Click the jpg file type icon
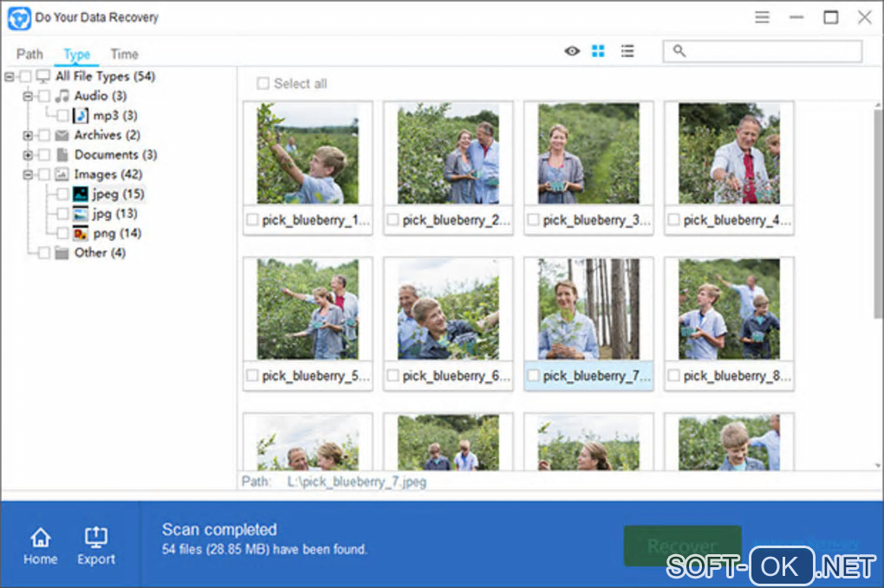 click(81, 213)
